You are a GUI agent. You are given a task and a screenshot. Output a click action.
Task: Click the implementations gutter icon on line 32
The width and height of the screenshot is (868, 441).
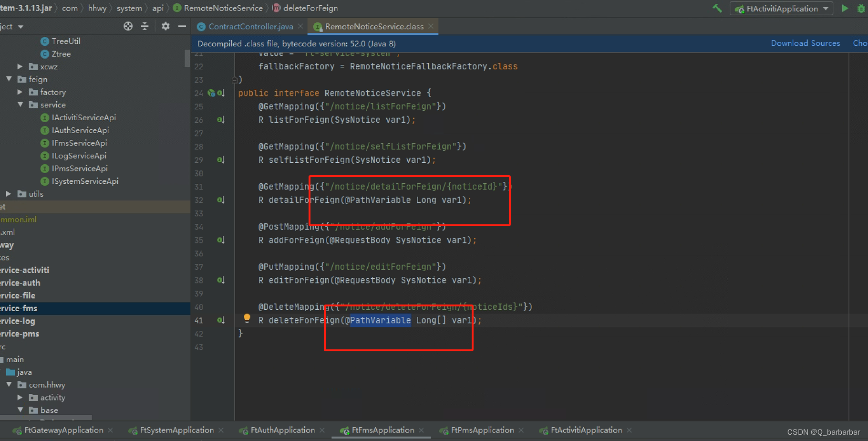221,200
